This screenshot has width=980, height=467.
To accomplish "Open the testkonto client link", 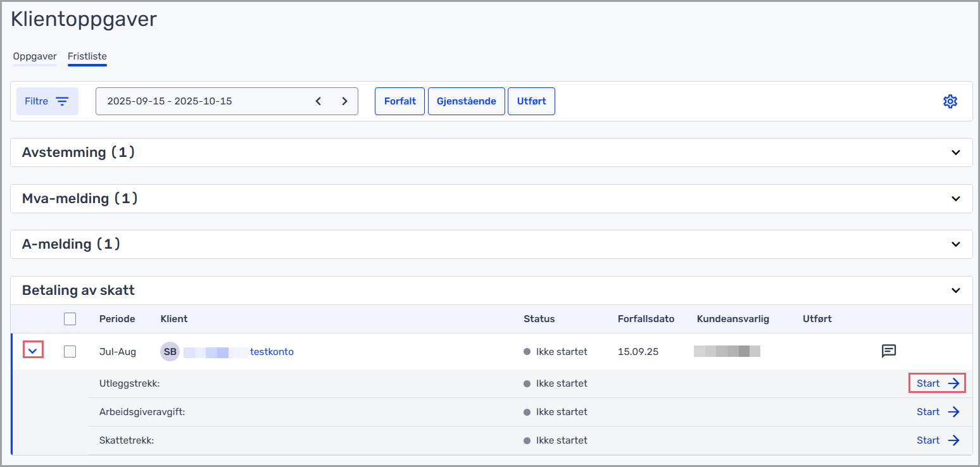I will (272, 352).
